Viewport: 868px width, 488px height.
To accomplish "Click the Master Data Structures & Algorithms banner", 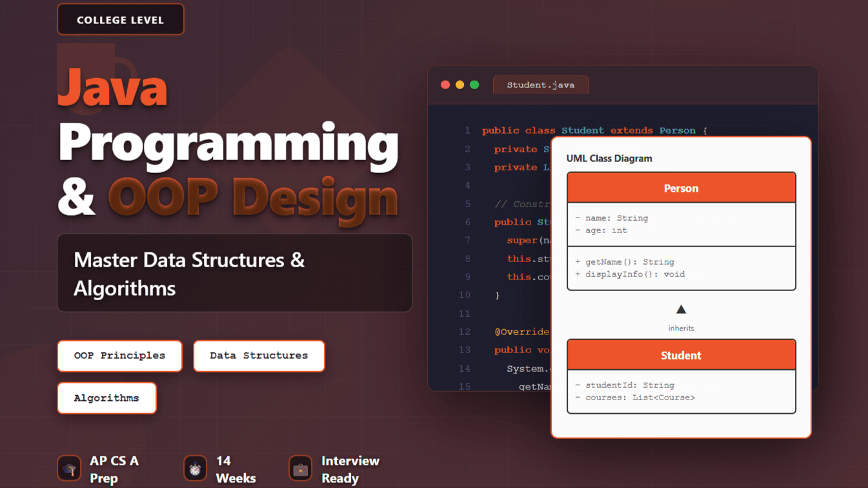I will tap(234, 272).
